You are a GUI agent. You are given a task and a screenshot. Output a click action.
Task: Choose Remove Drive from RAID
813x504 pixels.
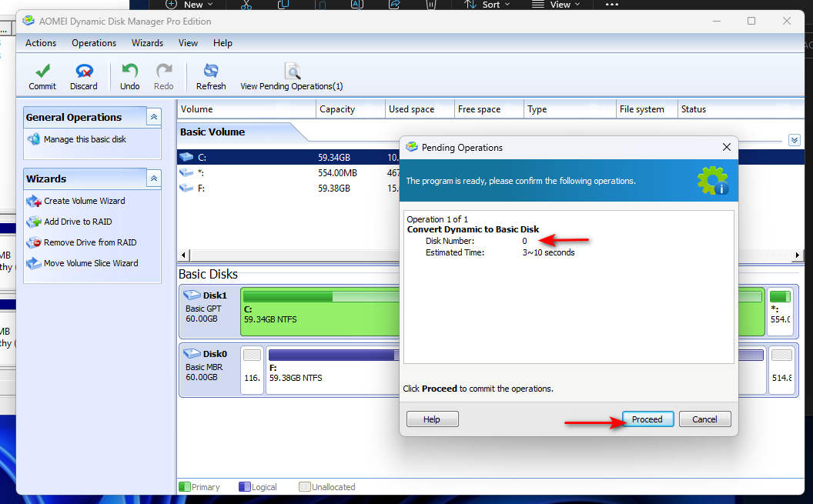[90, 242]
